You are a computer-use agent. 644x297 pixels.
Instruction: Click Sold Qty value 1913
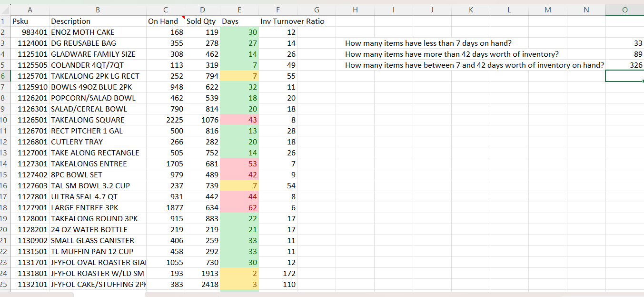203,273
